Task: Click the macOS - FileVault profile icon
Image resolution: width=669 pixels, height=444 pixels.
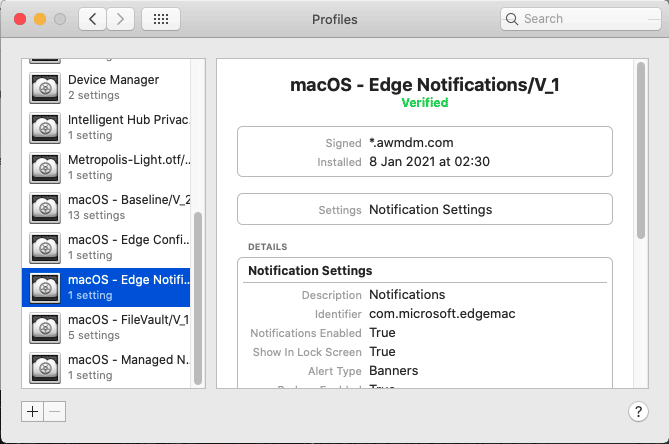Action: (x=45, y=328)
